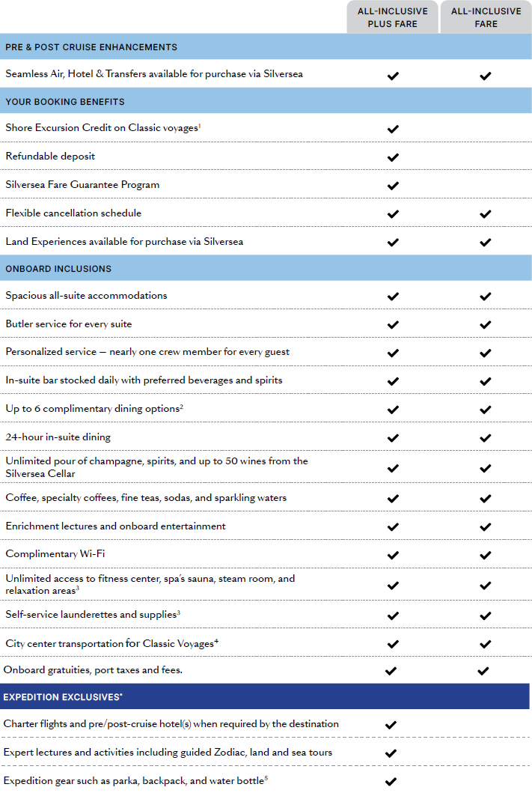The height and width of the screenshot is (802, 532).
Task: Click the Onboard Inclusions section heading
Action: coord(58,269)
